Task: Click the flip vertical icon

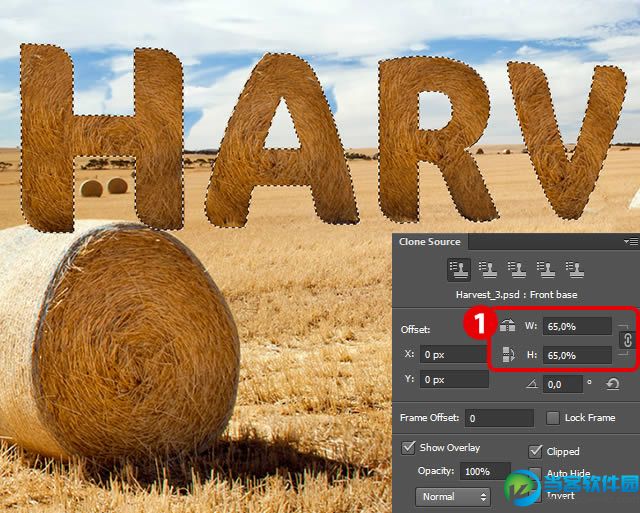Action: tap(508, 354)
